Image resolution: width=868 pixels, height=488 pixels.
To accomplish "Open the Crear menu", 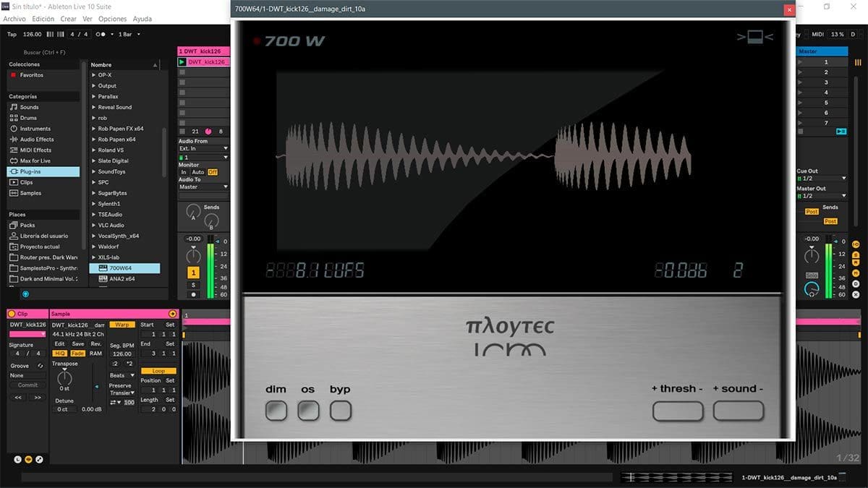I will tap(68, 19).
